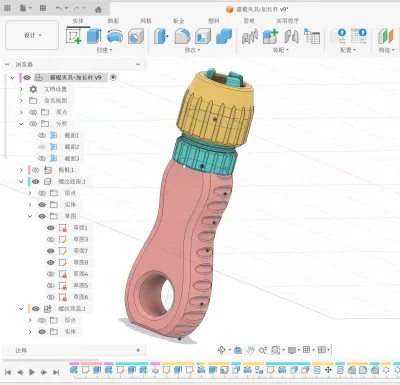This screenshot has height=385, width=400.
Task: Select the Combine bodies tool
Action: 224,36
